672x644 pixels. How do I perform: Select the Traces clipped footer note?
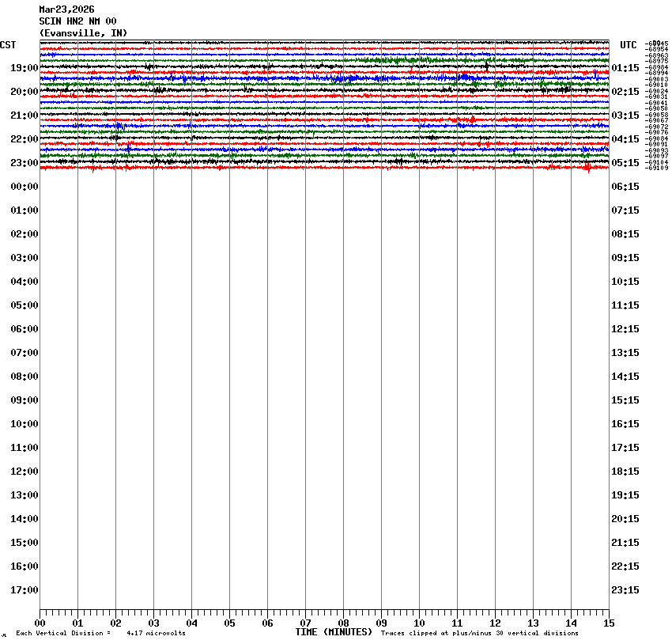479,633
